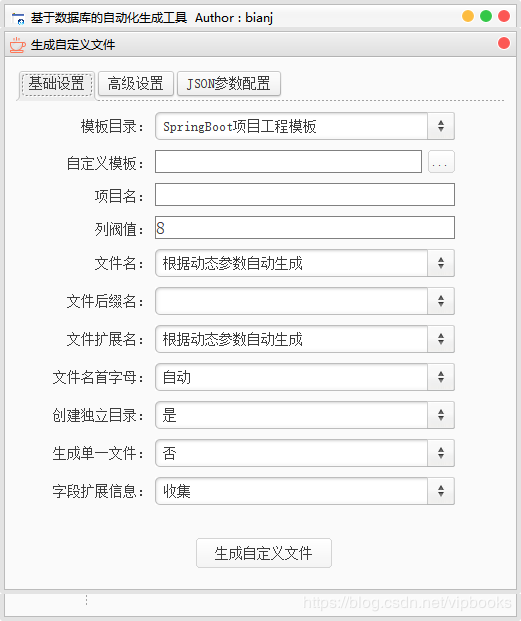521x621 pixels.
Task: Open the 文件扩展名 dropdown
Action: tap(304, 339)
